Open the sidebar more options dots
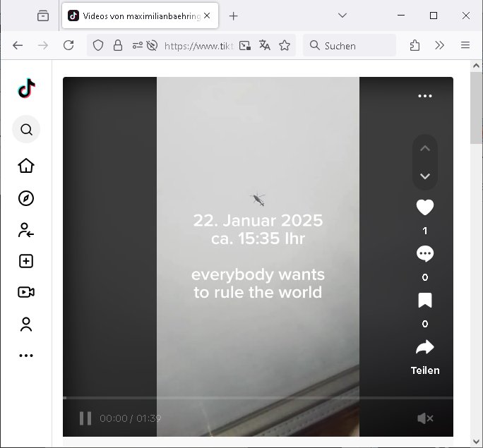 pos(26,356)
